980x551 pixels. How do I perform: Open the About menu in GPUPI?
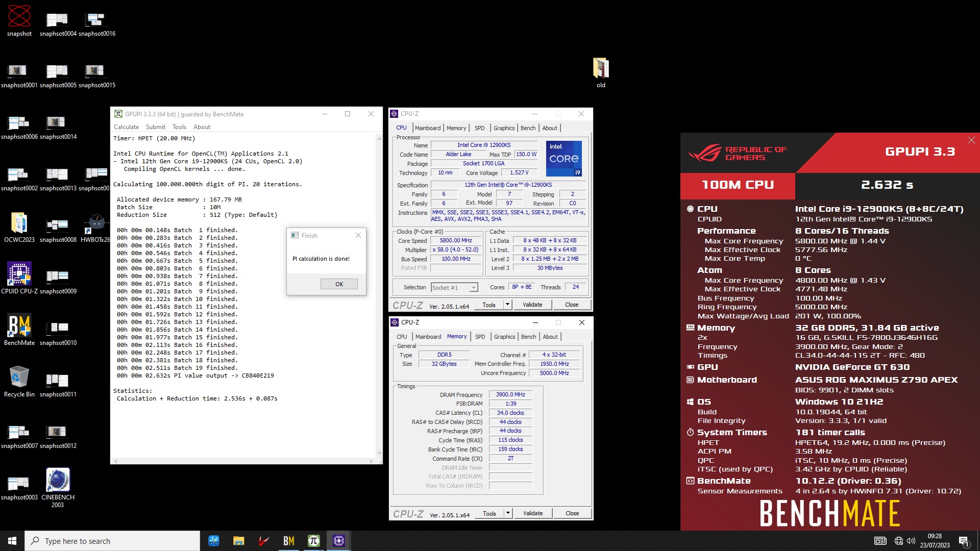[202, 127]
